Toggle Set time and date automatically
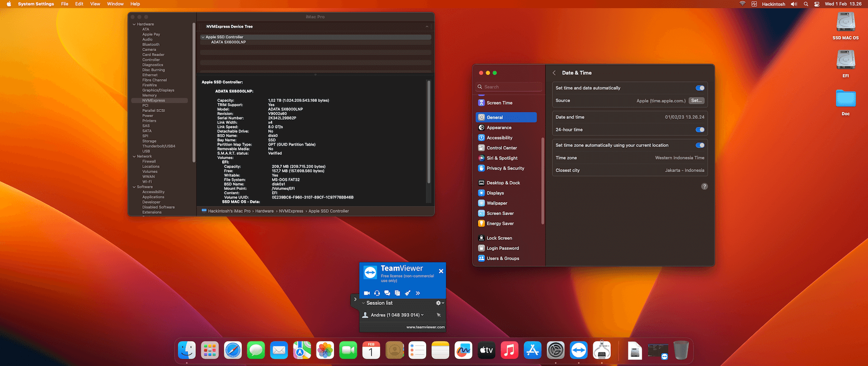868x366 pixels. [700, 88]
